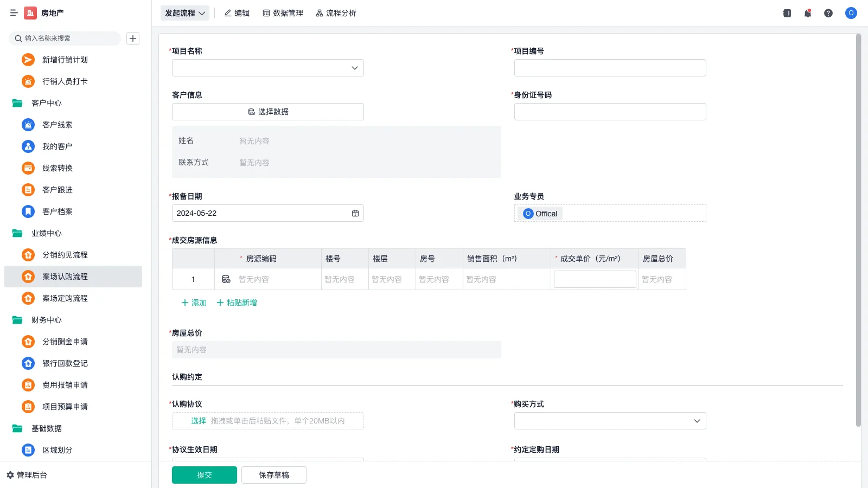This screenshot has height=488, width=868.
Task: Open calendar icon in 报备日期 field
Action: click(x=355, y=213)
